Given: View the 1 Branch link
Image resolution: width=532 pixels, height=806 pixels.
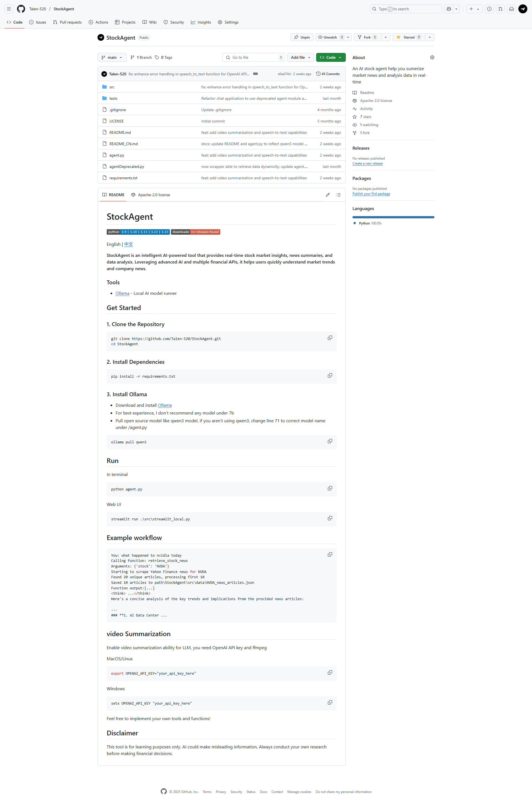Looking at the screenshot, I should (x=141, y=57).
